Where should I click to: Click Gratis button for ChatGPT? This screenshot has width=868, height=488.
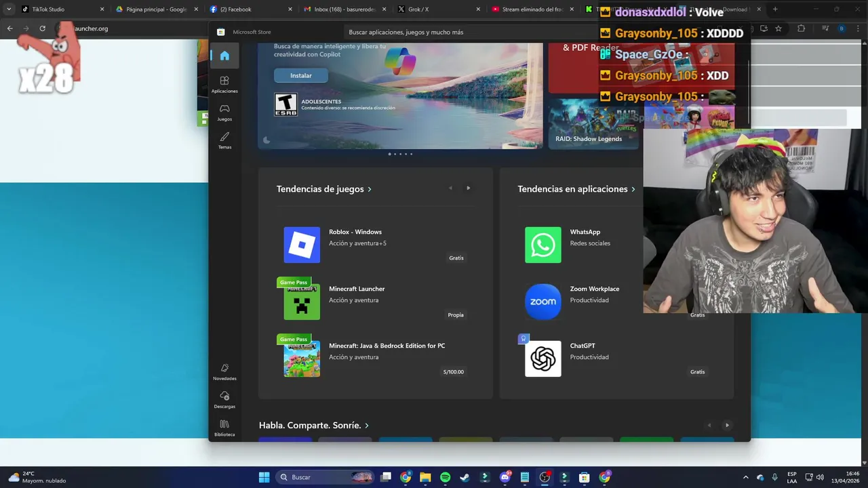point(698,372)
